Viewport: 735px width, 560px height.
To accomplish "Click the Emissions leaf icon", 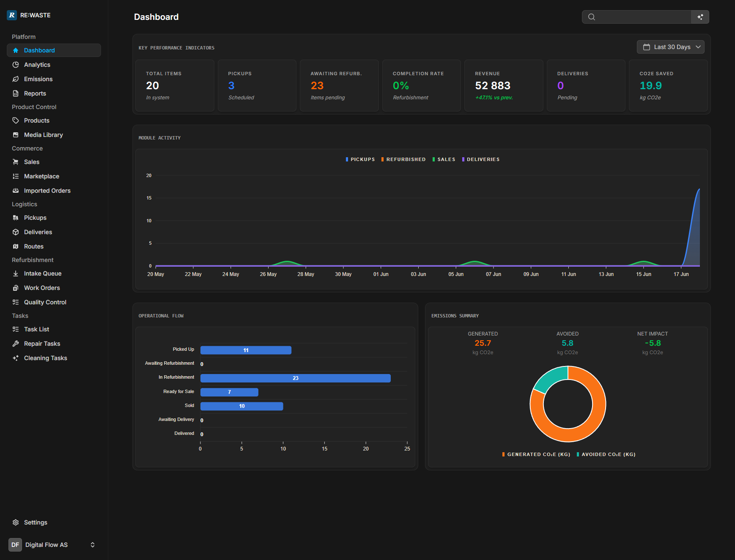I will (x=16, y=79).
